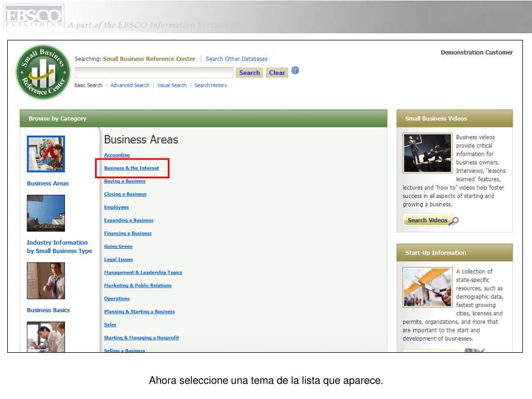Open Planning & Starting a Business

(x=139, y=312)
